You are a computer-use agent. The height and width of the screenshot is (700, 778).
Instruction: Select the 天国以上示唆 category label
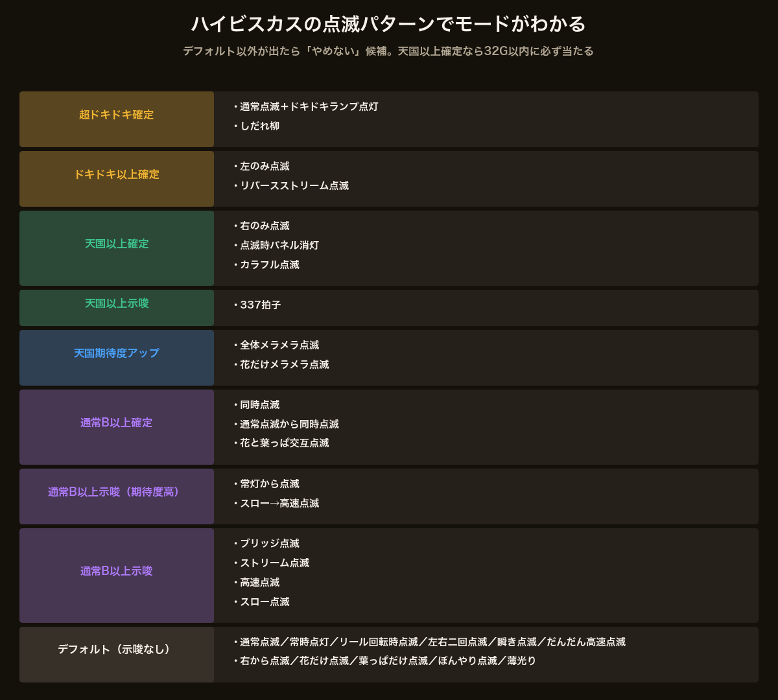tap(117, 303)
